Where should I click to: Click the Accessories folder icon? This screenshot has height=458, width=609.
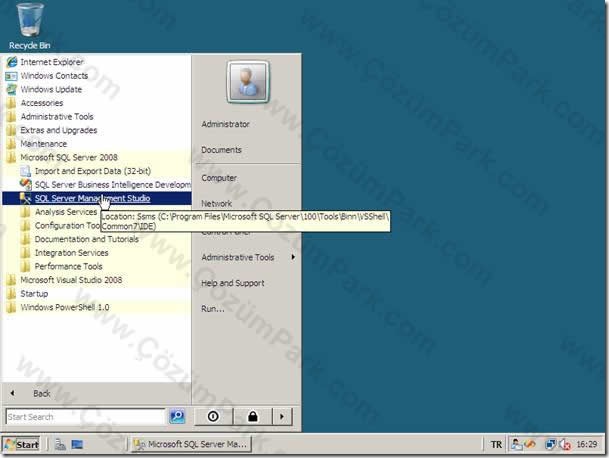pyautogui.click(x=11, y=103)
